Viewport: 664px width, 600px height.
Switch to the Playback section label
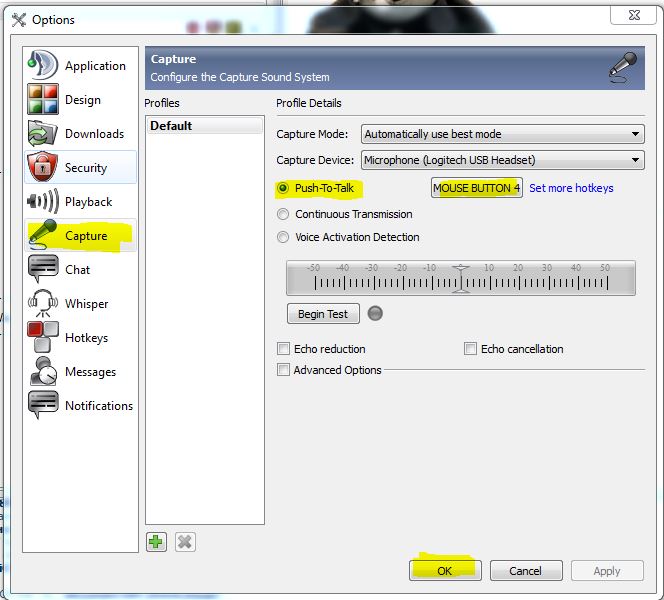[x=89, y=202]
